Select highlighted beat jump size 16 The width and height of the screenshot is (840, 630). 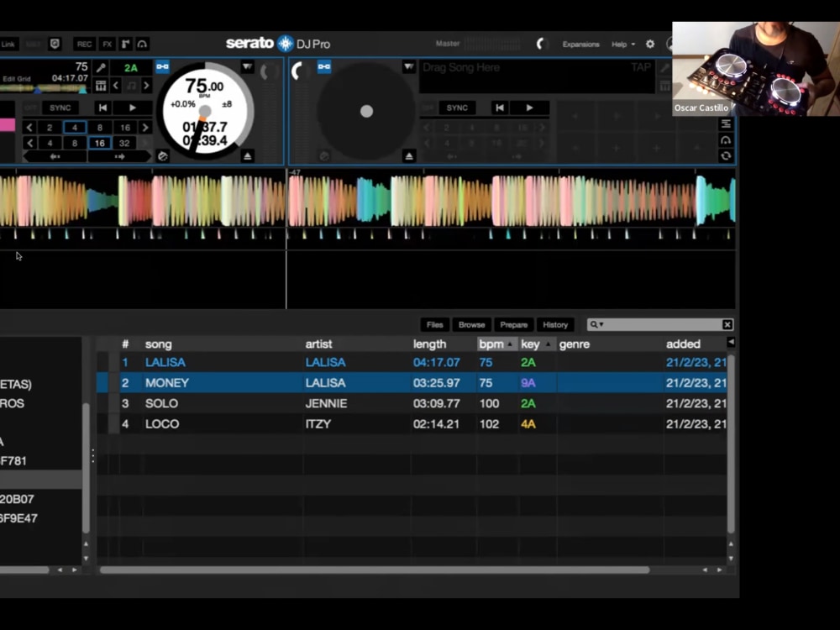pos(100,143)
